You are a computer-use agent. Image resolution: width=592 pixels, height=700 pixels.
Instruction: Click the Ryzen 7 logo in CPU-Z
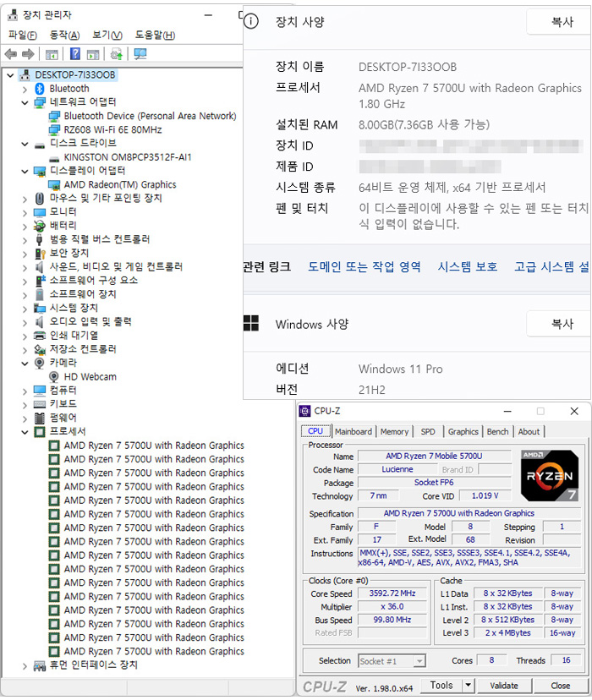[550, 475]
